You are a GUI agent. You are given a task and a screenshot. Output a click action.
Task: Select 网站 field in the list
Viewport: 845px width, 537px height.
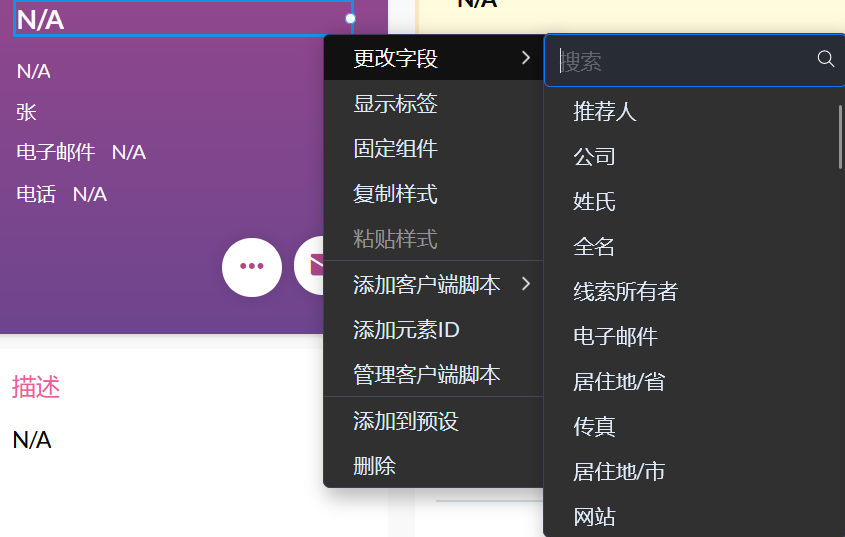(594, 517)
